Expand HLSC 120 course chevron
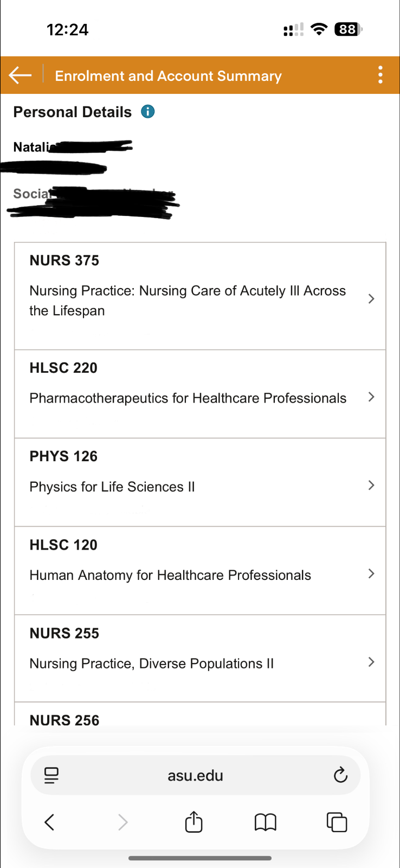The image size is (400, 868). pos(371,574)
